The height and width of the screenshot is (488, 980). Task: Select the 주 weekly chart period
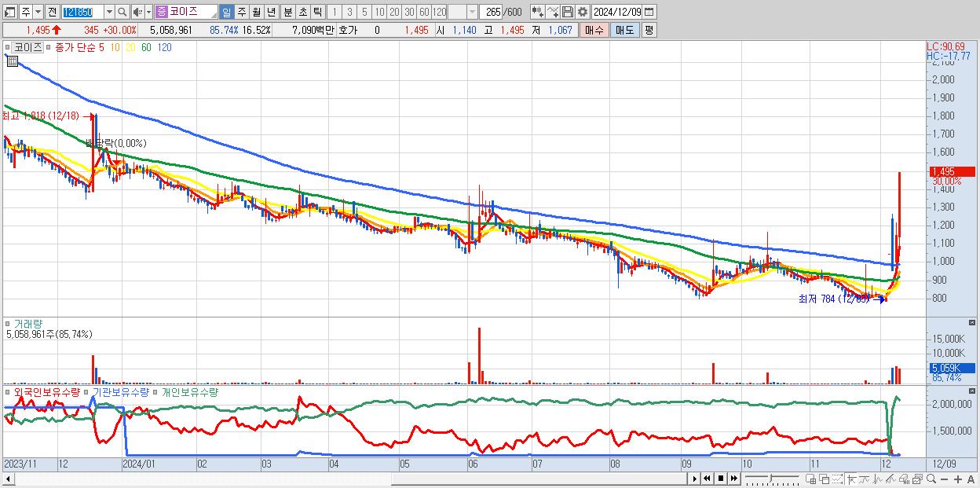241,12
